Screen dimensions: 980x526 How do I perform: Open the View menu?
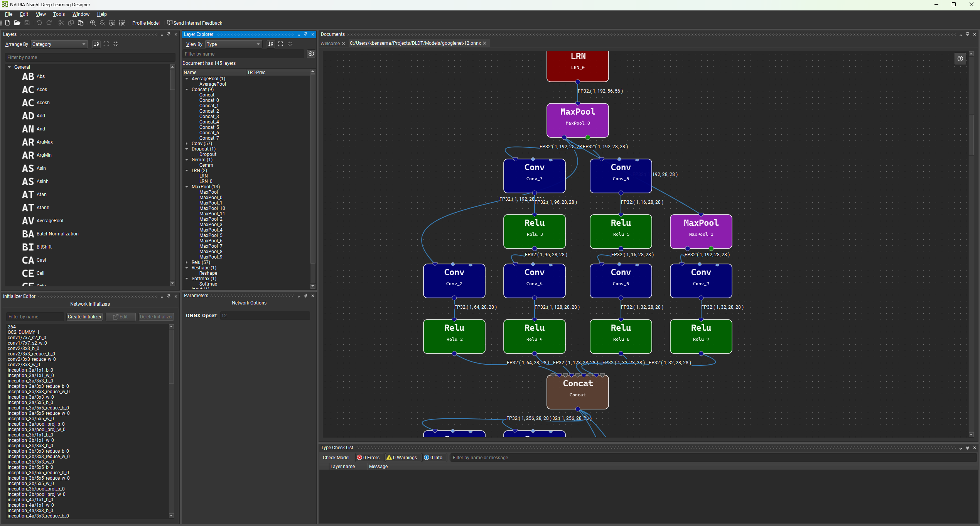[40, 14]
